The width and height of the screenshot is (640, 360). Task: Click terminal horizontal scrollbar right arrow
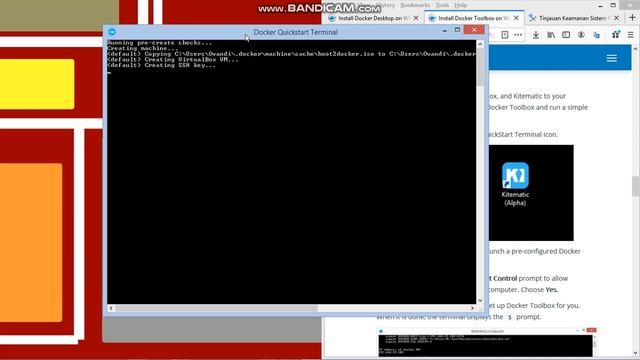click(472, 308)
